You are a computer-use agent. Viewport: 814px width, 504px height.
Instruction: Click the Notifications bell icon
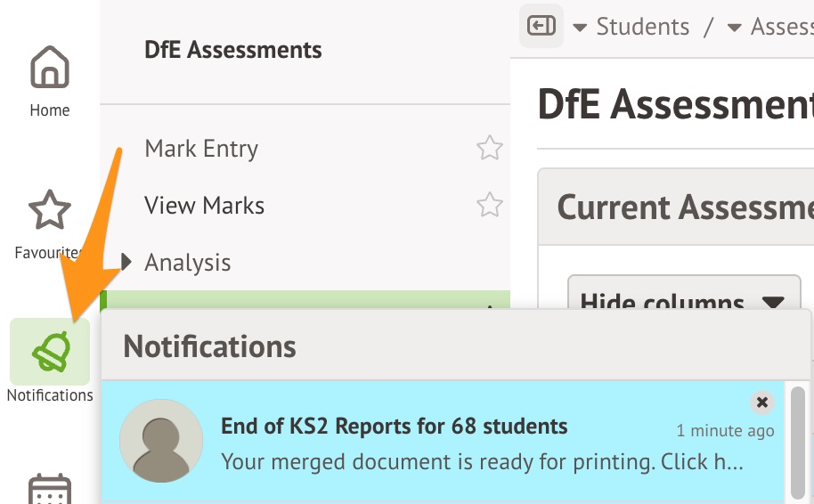point(50,351)
